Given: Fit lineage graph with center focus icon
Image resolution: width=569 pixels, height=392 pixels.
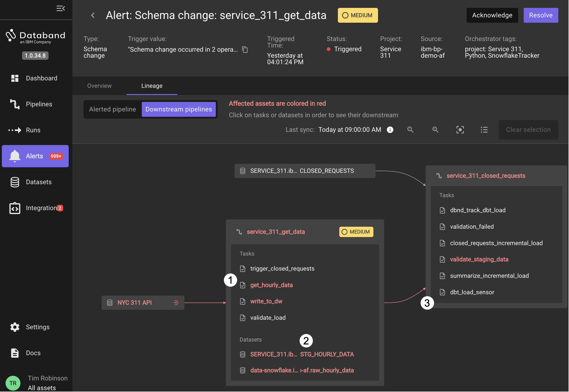Looking at the screenshot, I should tap(460, 130).
